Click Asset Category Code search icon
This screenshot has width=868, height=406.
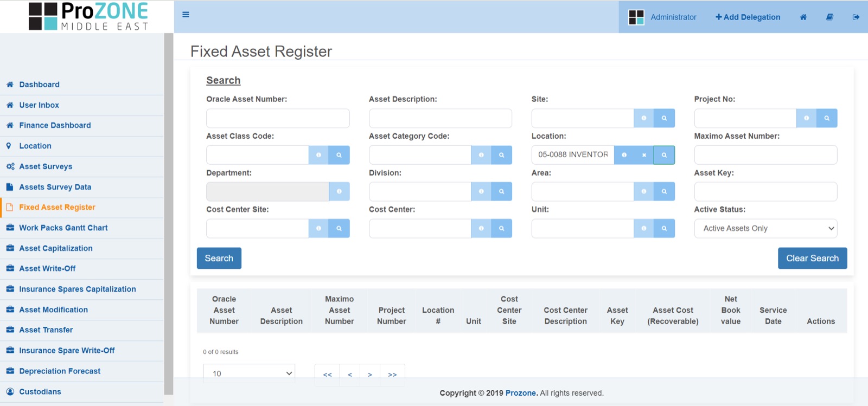tap(502, 155)
